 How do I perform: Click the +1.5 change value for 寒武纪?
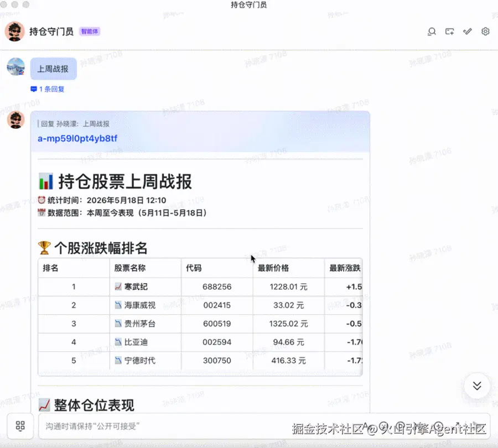(354, 286)
